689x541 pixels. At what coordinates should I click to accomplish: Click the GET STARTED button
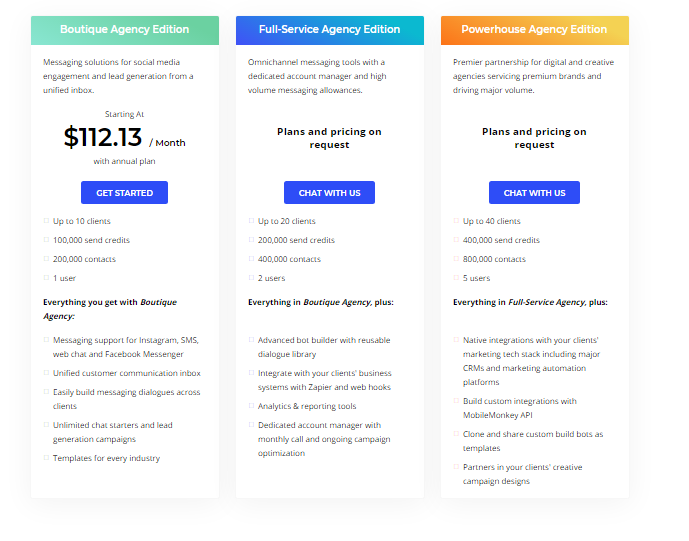pyautogui.click(x=124, y=192)
